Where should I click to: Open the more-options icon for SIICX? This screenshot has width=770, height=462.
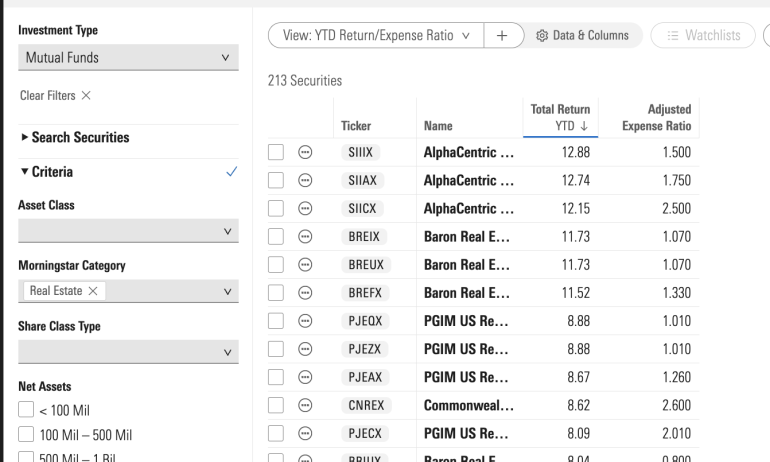click(x=307, y=209)
